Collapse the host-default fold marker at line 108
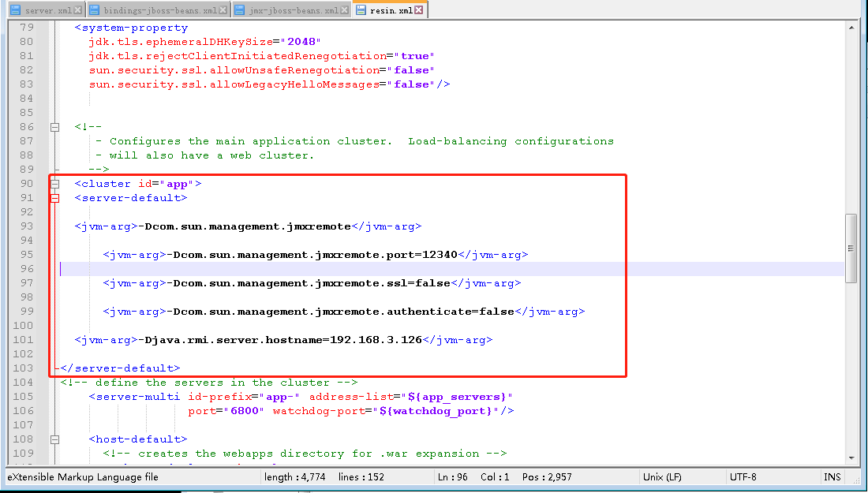Screen dimensions: 868x493 (54, 440)
